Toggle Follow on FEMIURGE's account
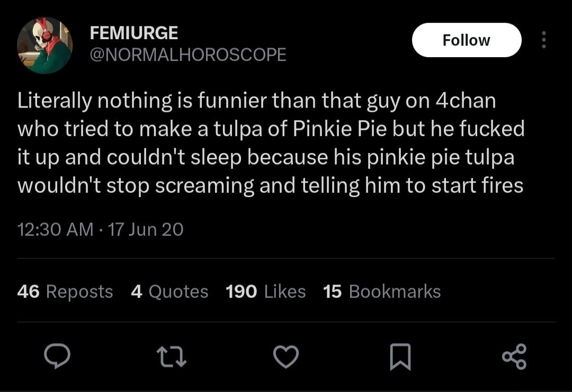The height and width of the screenshot is (392, 572). 467,40
